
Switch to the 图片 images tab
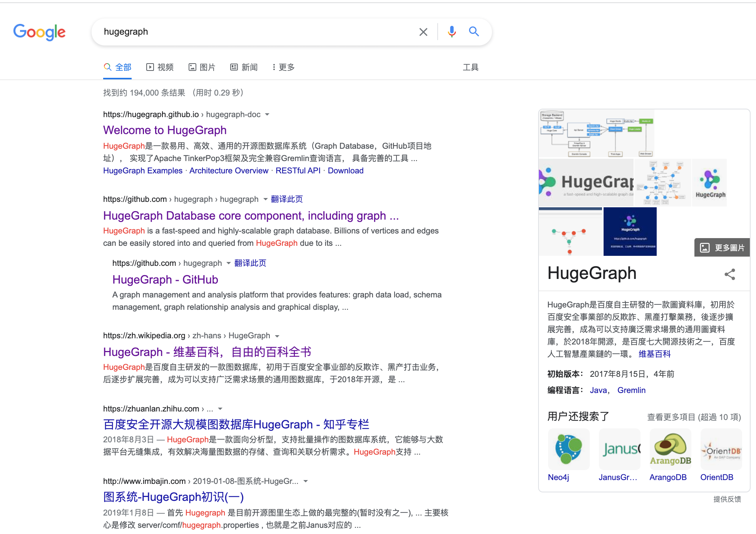point(202,67)
